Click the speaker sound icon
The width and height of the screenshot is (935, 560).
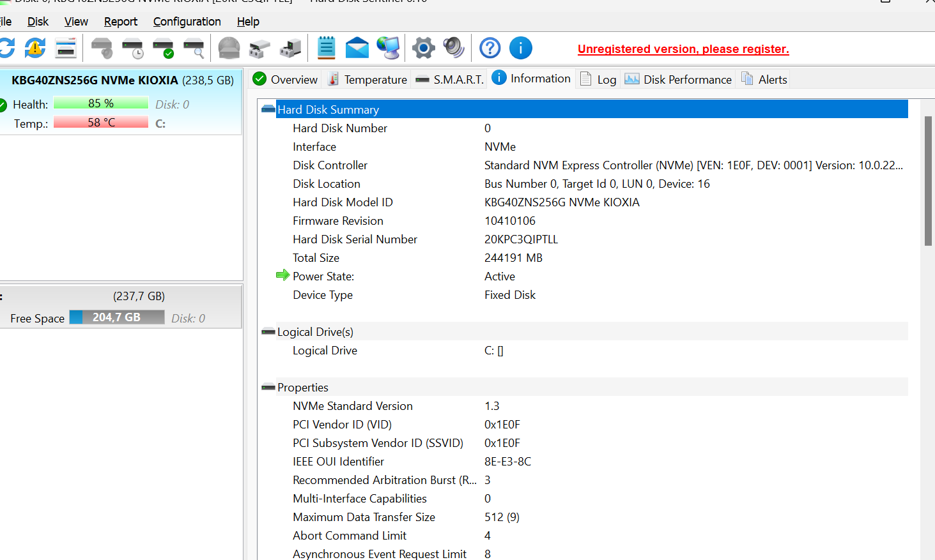(454, 48)
